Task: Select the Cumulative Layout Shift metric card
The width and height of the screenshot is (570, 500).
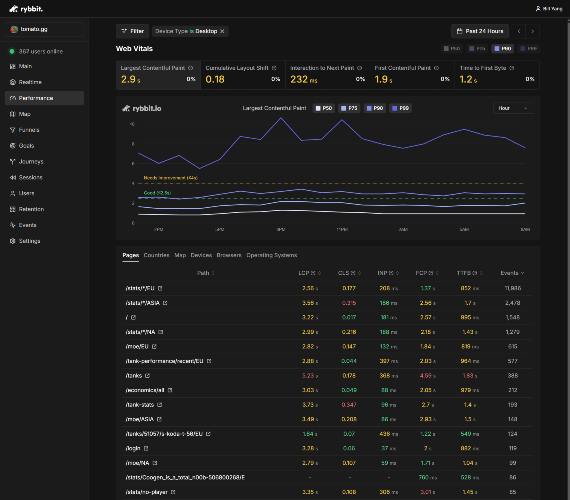Action: (x=243, y=75)
